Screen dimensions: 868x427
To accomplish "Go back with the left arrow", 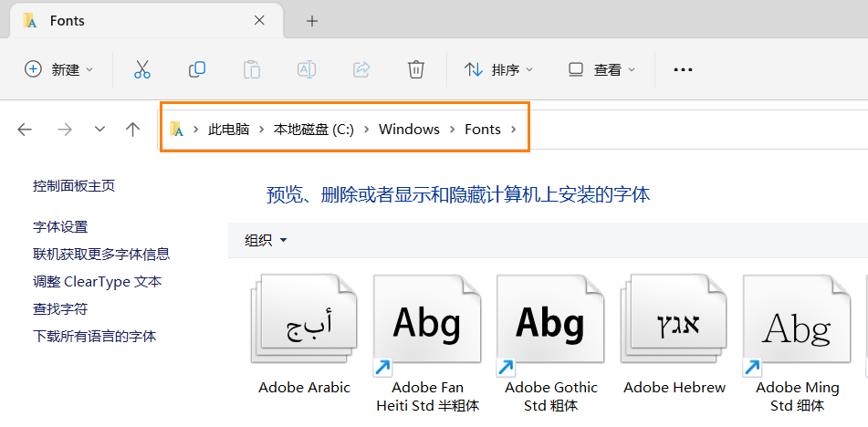I will [x=25, y=130].
